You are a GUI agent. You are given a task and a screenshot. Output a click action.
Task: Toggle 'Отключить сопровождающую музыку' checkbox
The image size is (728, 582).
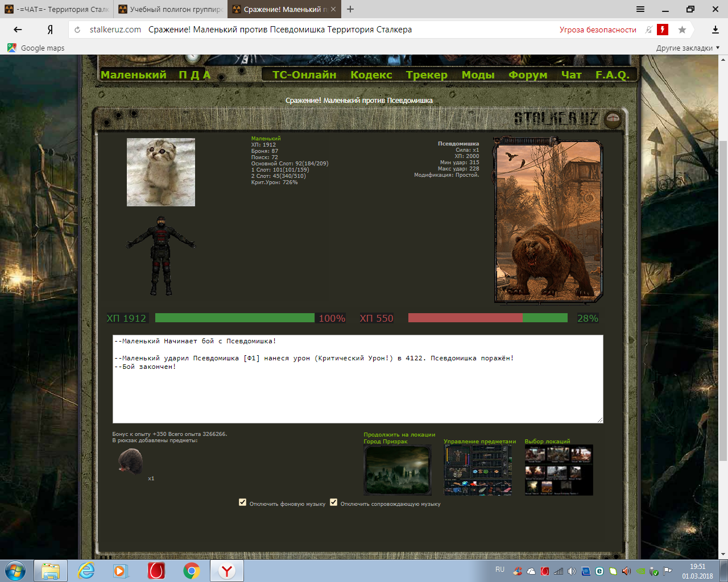(x=334, y=502)
